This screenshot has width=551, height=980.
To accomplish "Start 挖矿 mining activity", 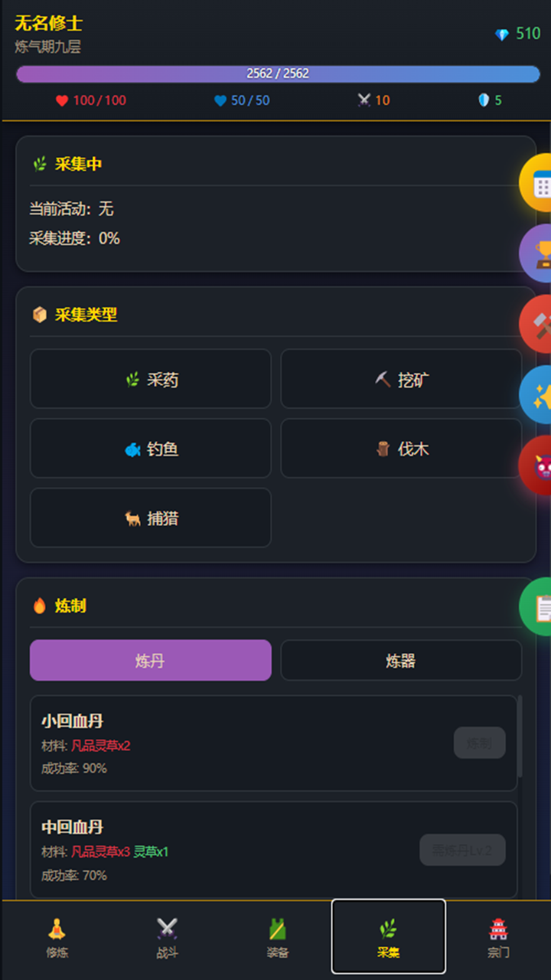I will click(x=401, y=379).
